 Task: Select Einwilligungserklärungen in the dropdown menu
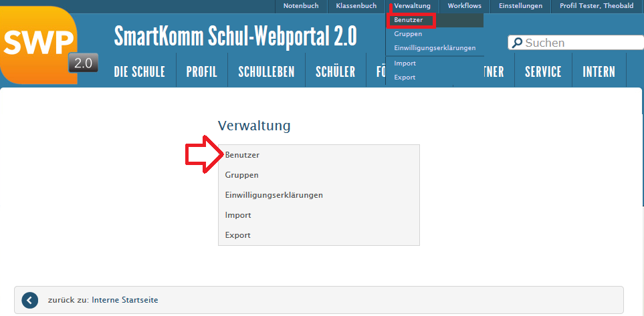(x=435, y=48)
